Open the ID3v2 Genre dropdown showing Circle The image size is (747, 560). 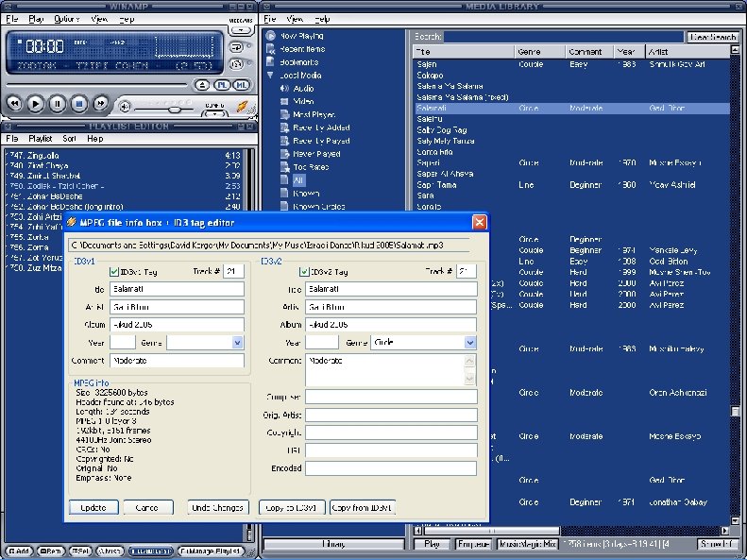469,343
